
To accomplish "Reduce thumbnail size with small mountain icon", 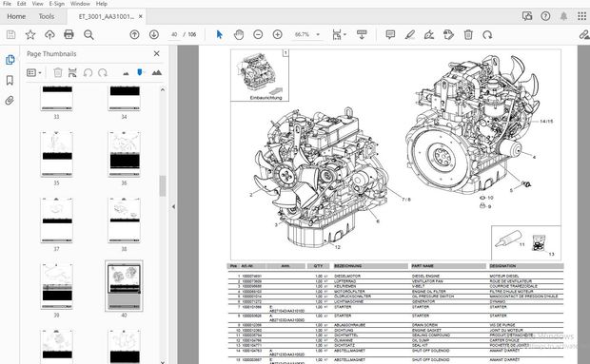I will click(x=126, y=73).
